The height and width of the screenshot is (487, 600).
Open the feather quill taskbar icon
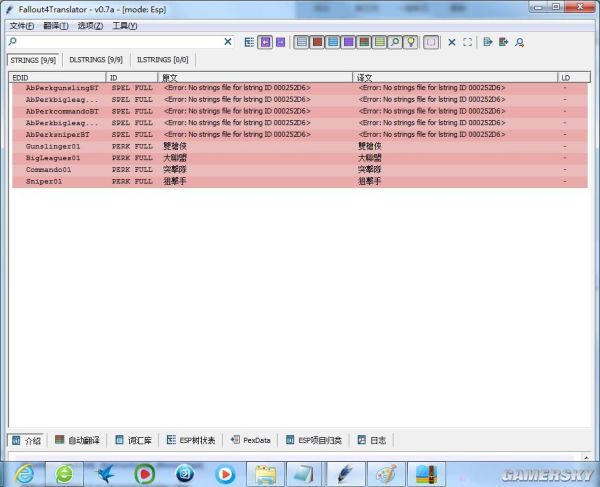(x=345, y=474)
